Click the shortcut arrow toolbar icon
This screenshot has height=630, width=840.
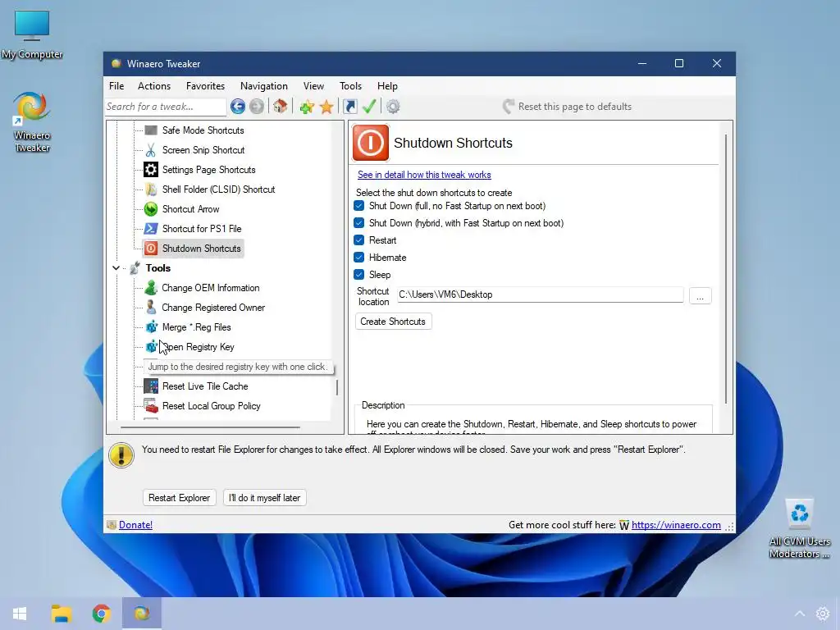click(349, 107)
